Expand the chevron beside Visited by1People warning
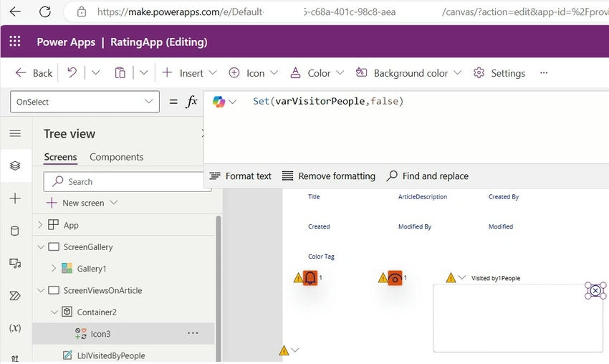 pyautogui.click(x=462, y=277)
